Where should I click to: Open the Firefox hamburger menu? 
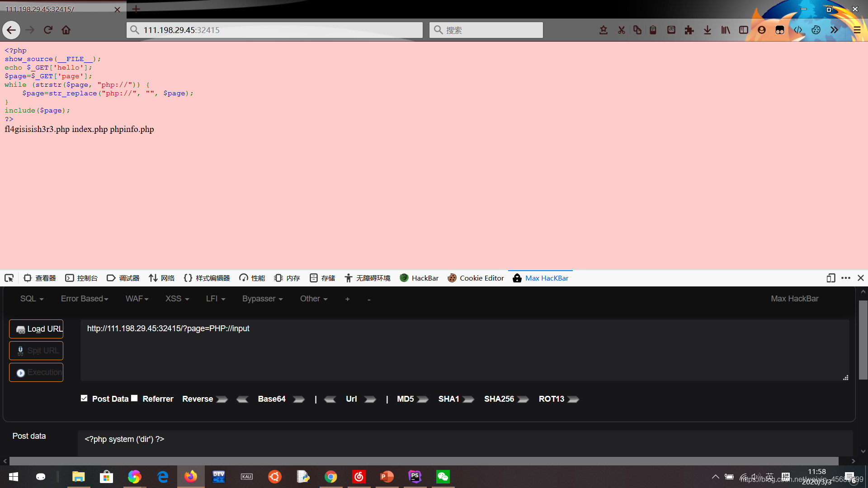857,30
